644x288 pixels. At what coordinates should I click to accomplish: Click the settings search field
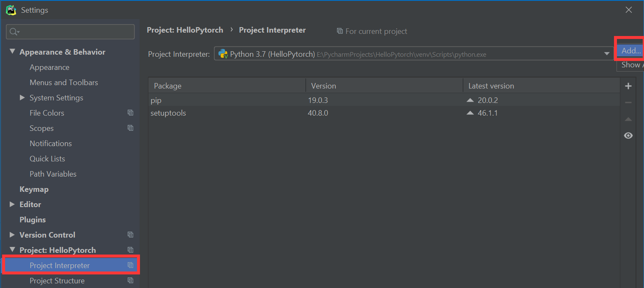[70, 32]
